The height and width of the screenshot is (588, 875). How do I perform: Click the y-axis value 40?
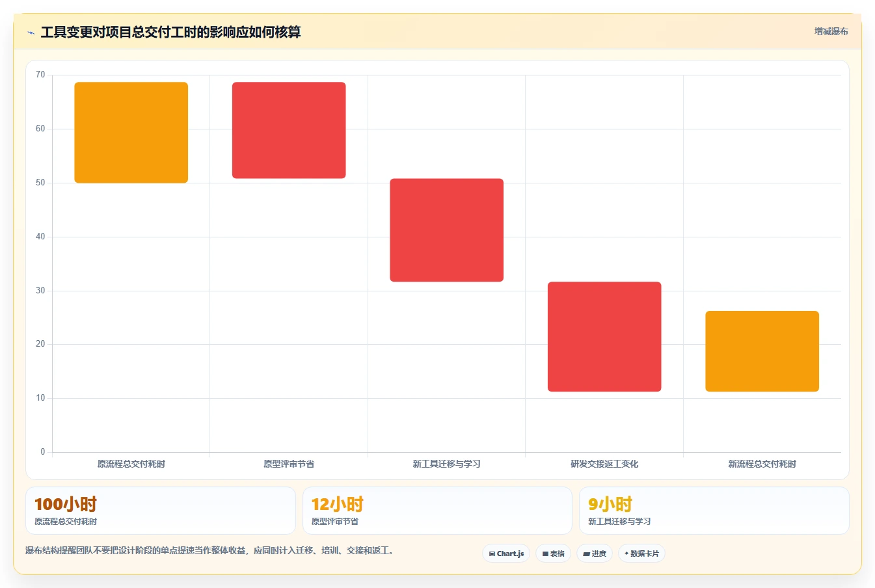tap(40, 237)
